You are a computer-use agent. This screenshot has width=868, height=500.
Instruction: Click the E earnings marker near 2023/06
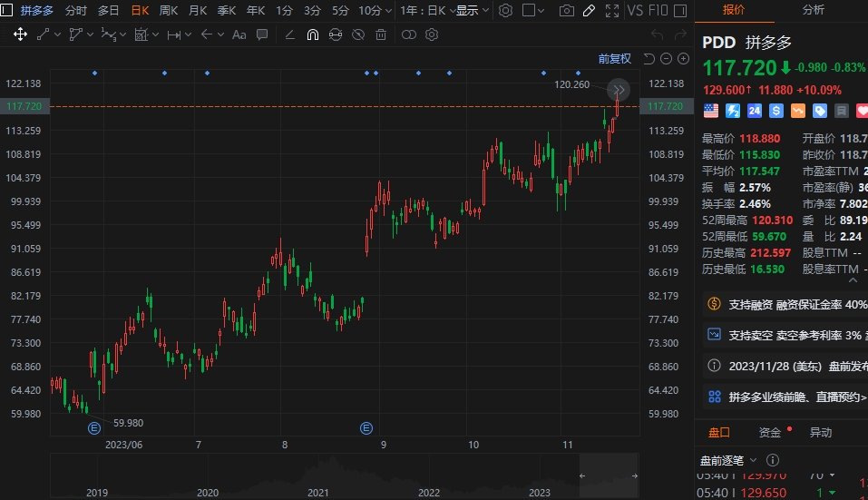point(93,427)
